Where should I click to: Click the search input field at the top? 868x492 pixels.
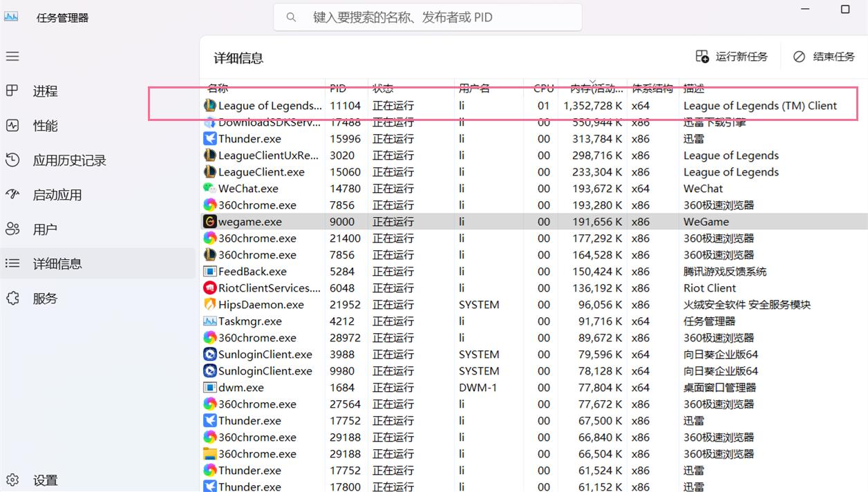pyautogui.click(x=428, y=17)
